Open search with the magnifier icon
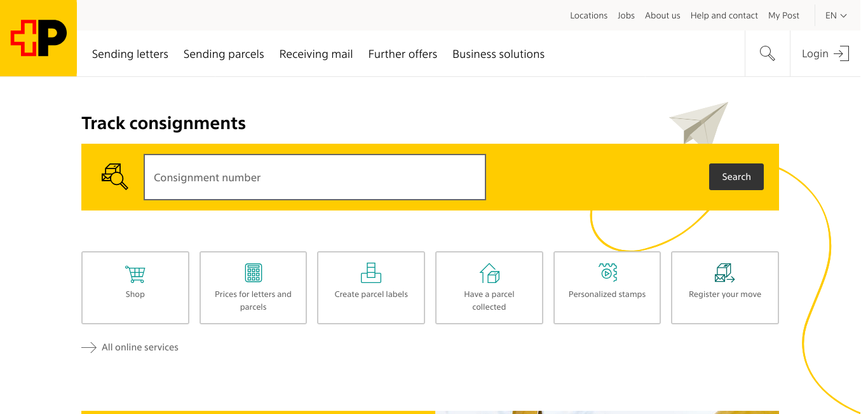The width and height of the screenshot is (868, 414). pos(767,54)
